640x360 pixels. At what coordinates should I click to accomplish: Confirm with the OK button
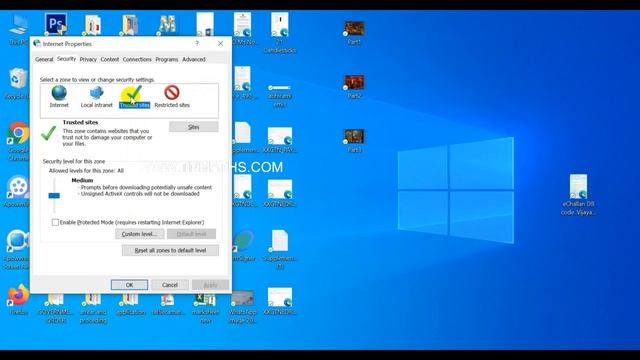[x=129, y=285]
